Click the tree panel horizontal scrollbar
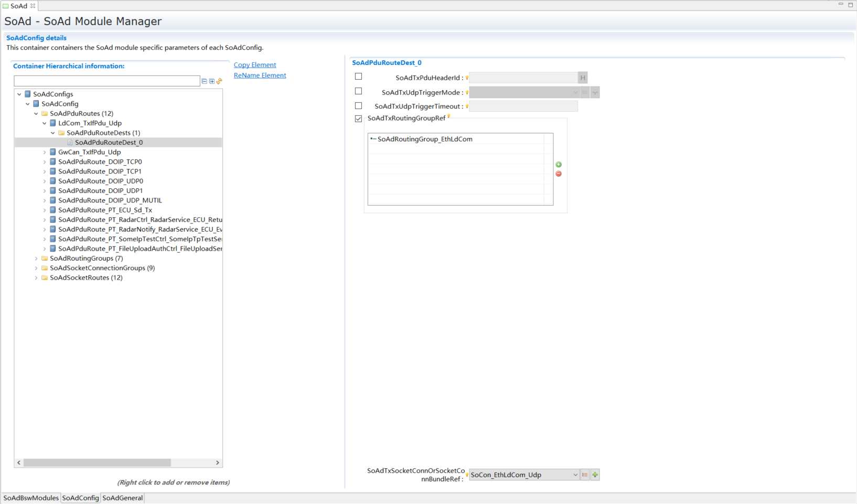The height and width of the screenshot is (504, 857). [97, 463]
